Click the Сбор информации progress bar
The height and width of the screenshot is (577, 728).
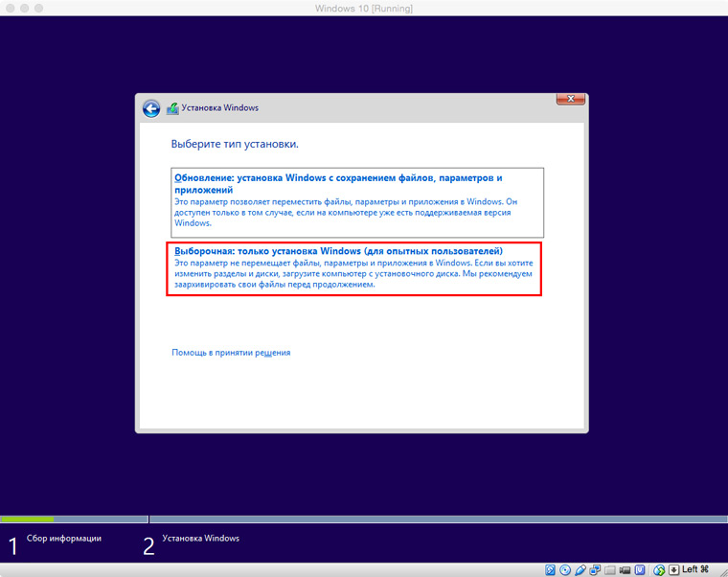click(74, 519)
